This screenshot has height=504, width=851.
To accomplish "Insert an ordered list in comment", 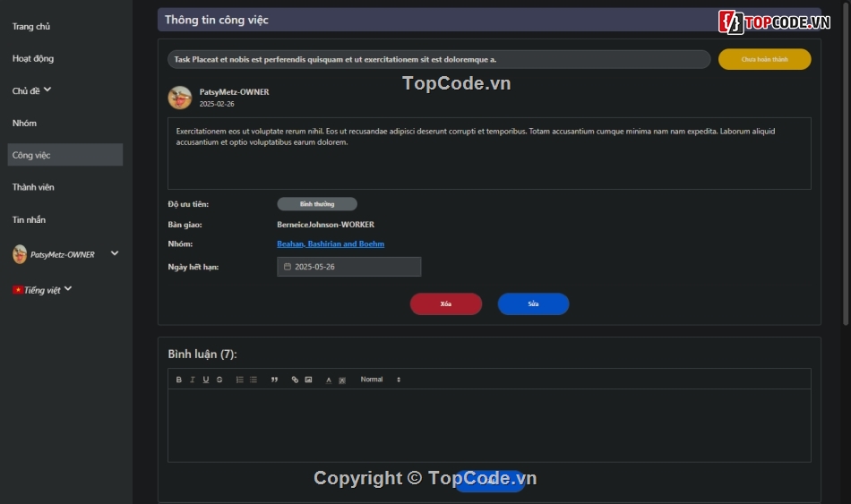I will tap(239, 380).
